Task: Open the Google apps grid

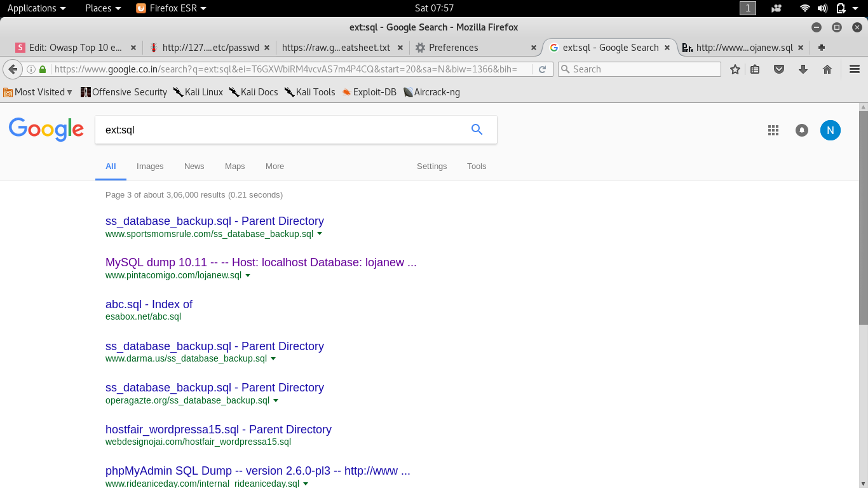Action: (773, 130)
